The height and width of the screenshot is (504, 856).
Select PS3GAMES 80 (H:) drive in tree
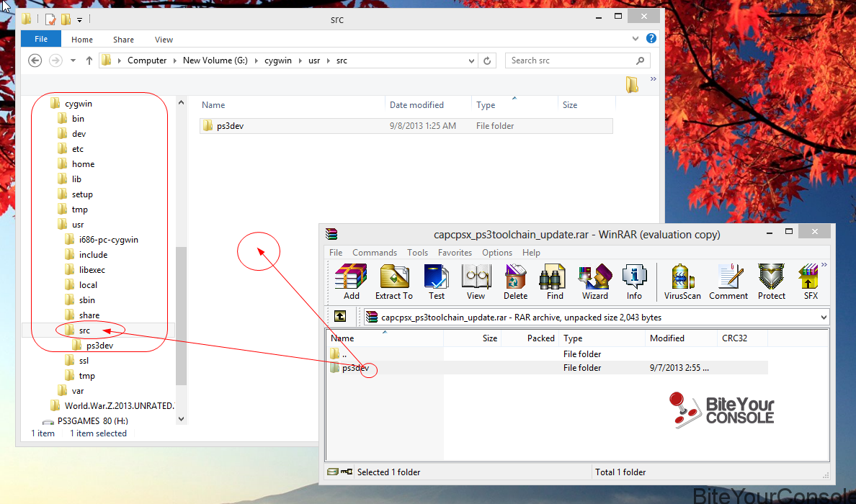pos(86,420)
